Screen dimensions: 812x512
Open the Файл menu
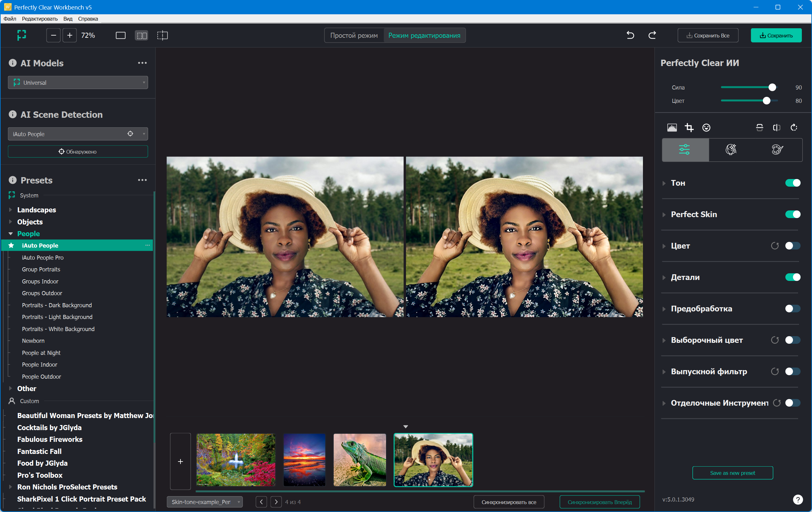click(x=10, y=18)
